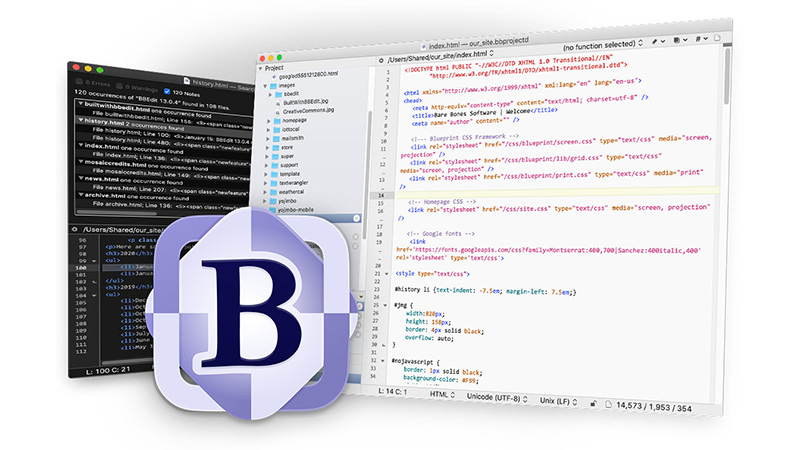
Task: Fold the #nojavascript rule at line 32
Action: coord(382,361)
